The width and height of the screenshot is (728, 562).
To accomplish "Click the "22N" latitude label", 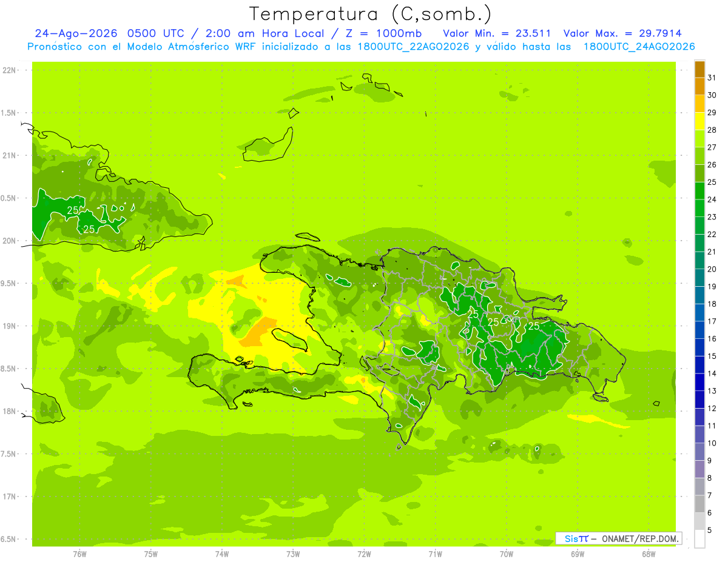I will coord(9,70).
